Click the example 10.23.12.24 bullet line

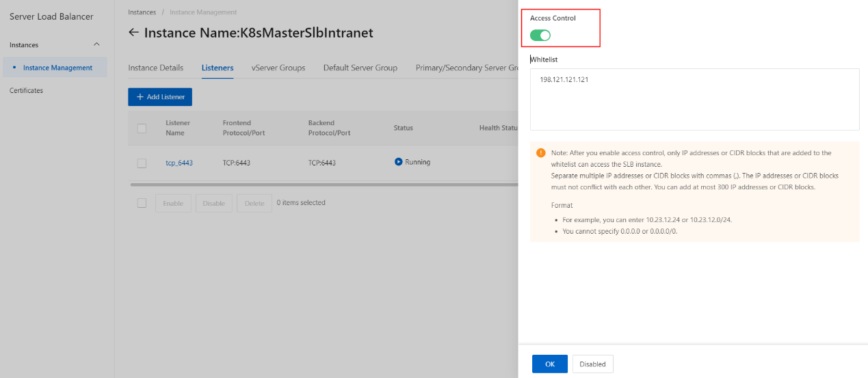coord(648,219)
